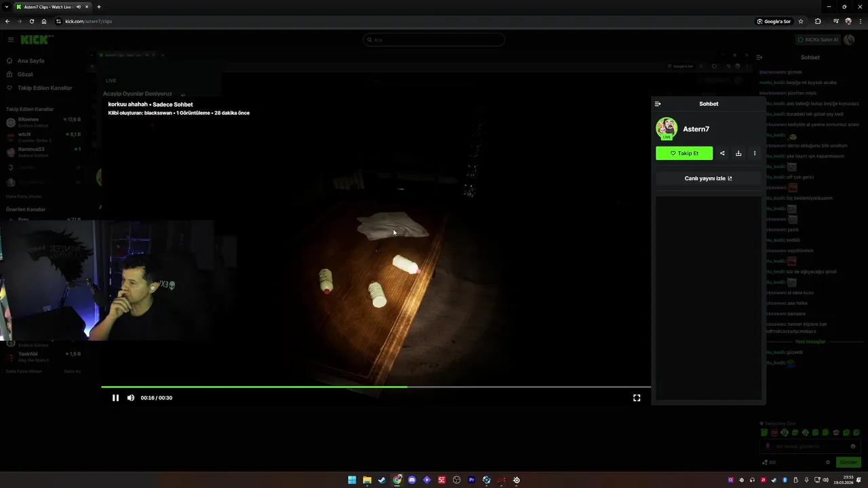Click Gönder send chat button
Image resolution: width=868 pixels, height=488 pixels.
tap(848, 462)
